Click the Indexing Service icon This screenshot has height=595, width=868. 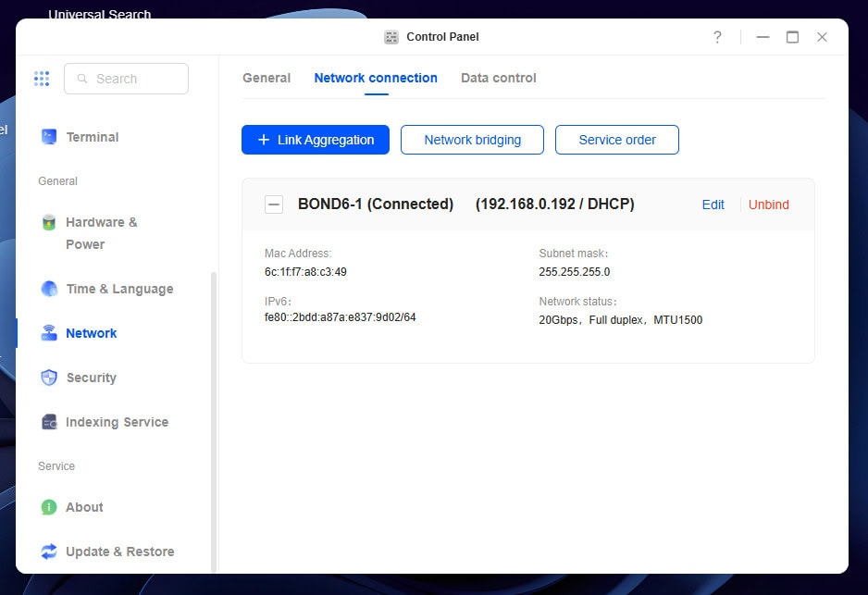(49, 422)
